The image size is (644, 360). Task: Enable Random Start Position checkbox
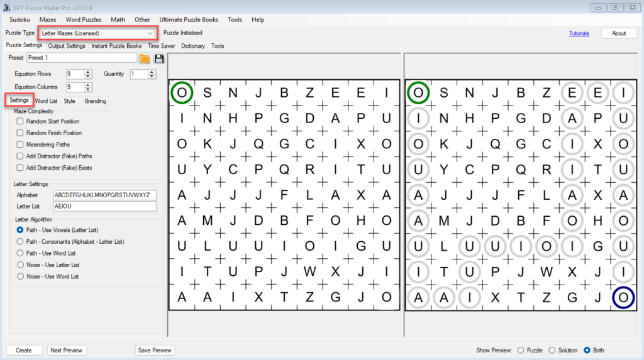21,121
